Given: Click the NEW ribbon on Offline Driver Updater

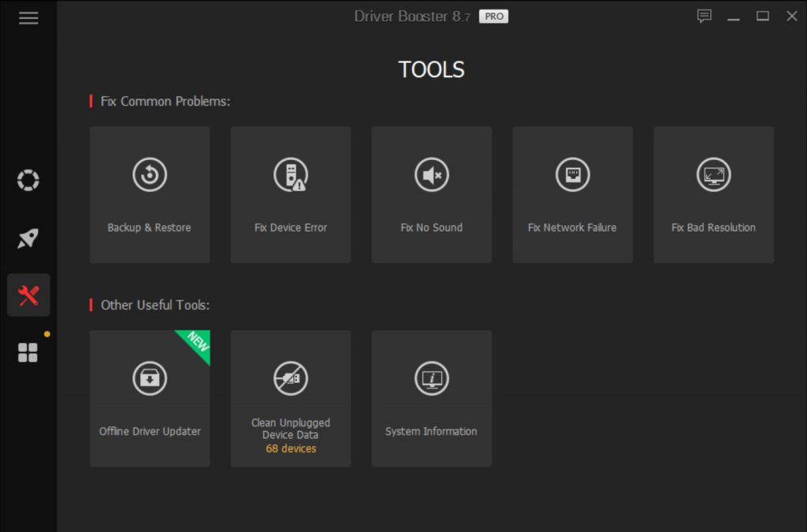Looking at the screenshot, I should click(196, 344).
